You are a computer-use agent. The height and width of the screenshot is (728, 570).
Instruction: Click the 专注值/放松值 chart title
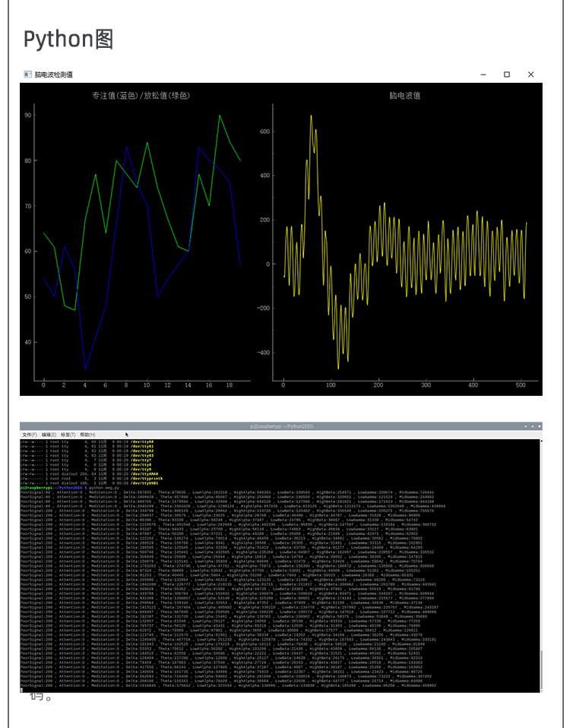point(140,96)
